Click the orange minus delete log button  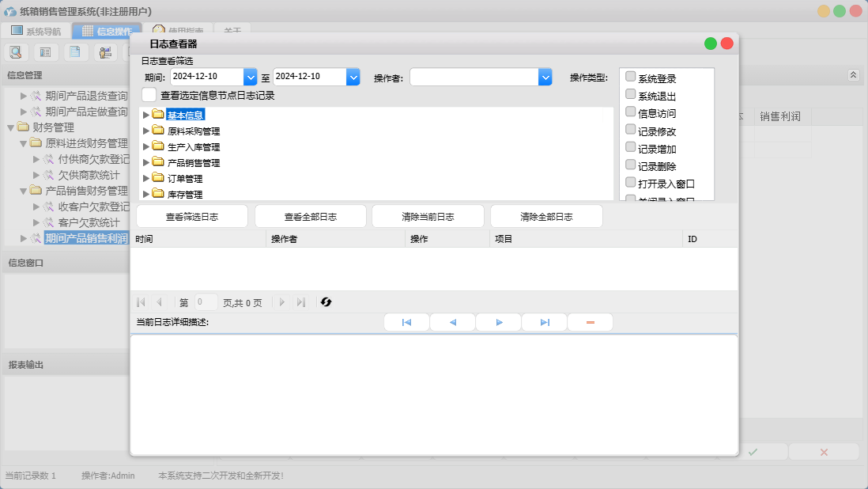click(x=590, y=323)
